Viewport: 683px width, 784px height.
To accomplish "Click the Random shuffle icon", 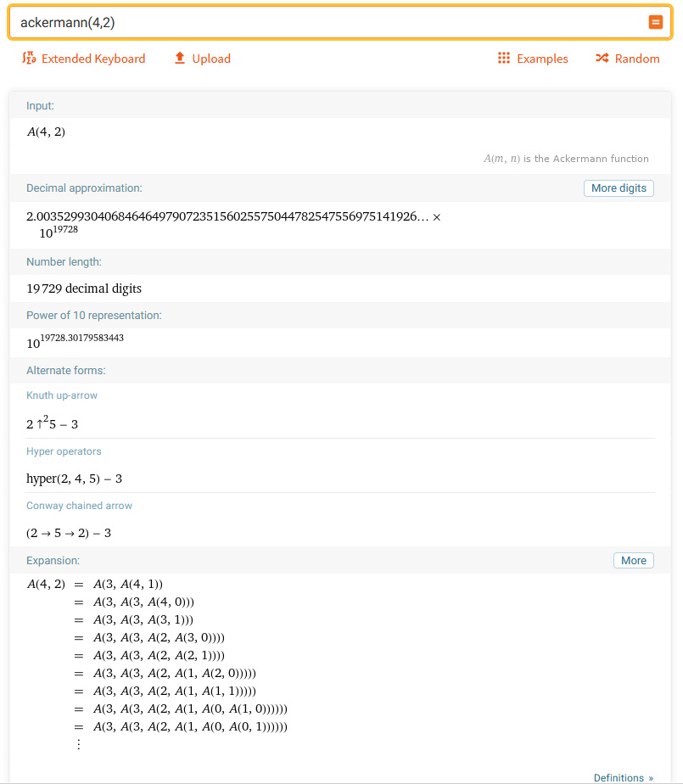I will [602, 59].
